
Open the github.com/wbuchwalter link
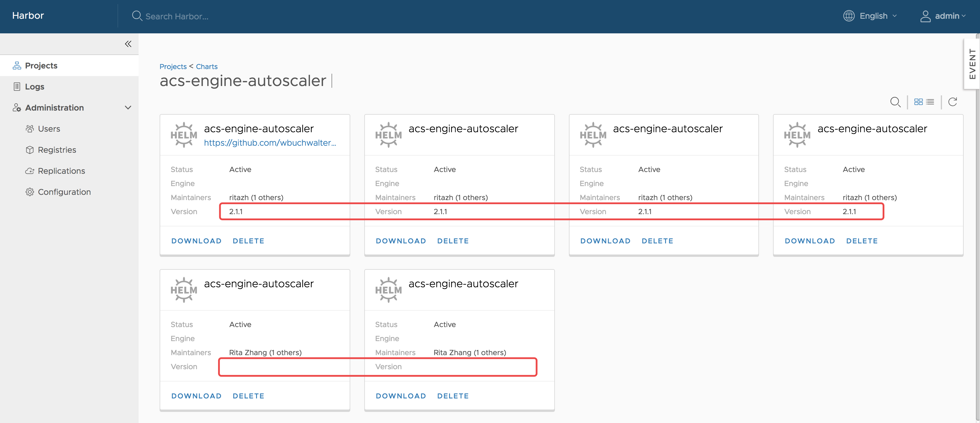[x=270, y=143]
